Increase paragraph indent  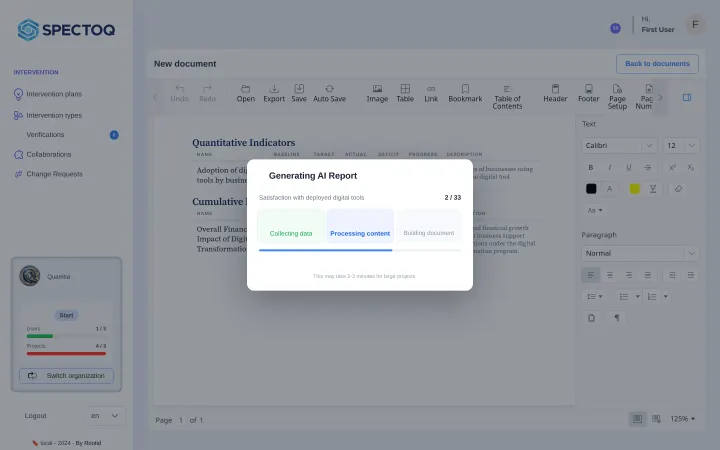[x=691, y=275]
